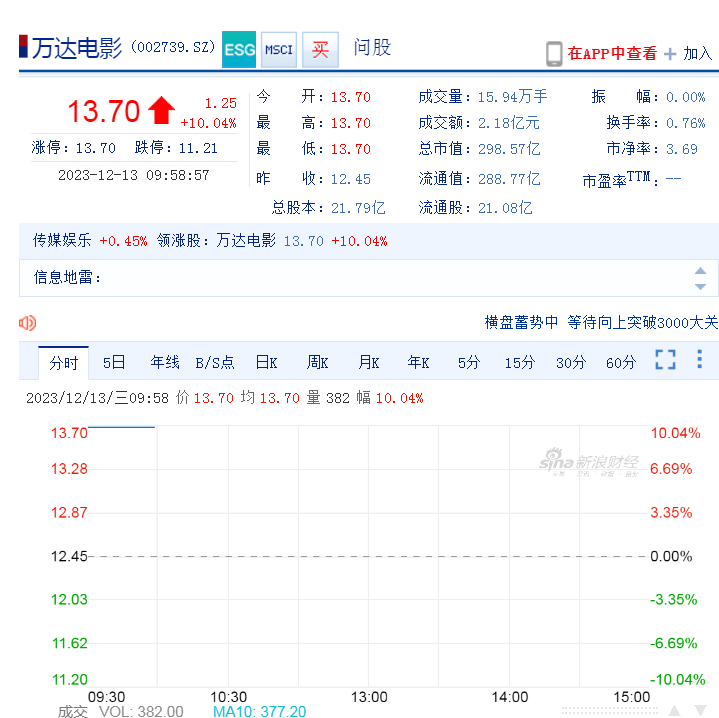Click the red 买 buy button

[321, 50]
